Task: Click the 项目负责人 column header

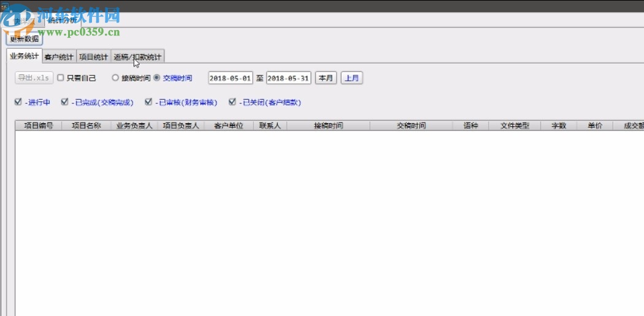Action: (x=181, y=126)
